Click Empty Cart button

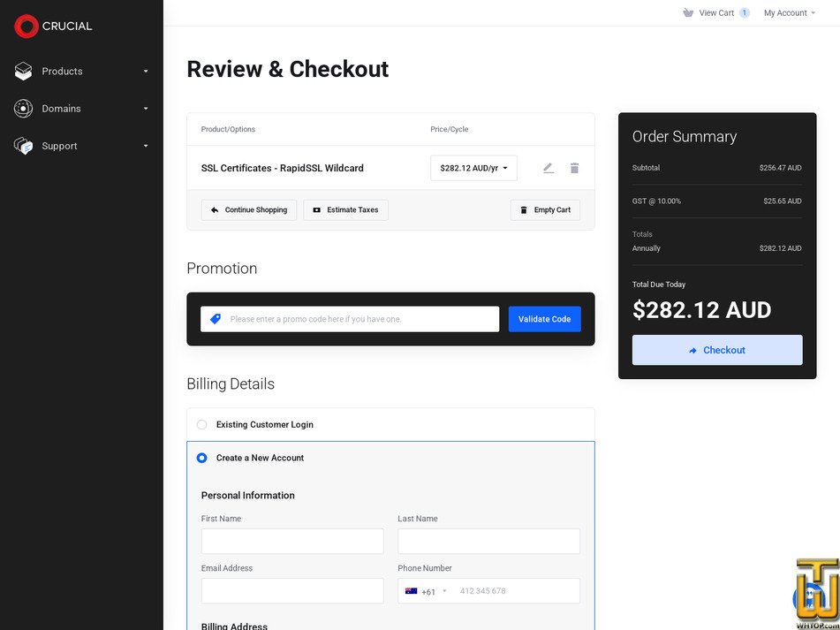click(545, 210)
